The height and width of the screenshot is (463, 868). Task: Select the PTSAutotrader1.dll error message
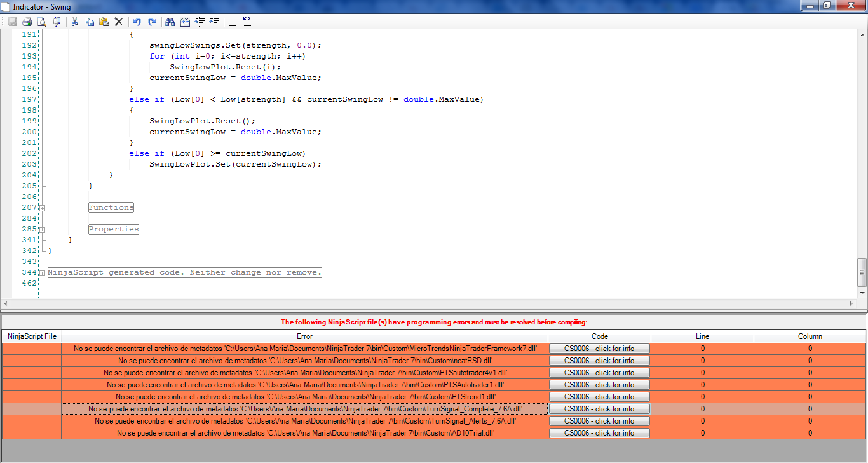point(305,385)
